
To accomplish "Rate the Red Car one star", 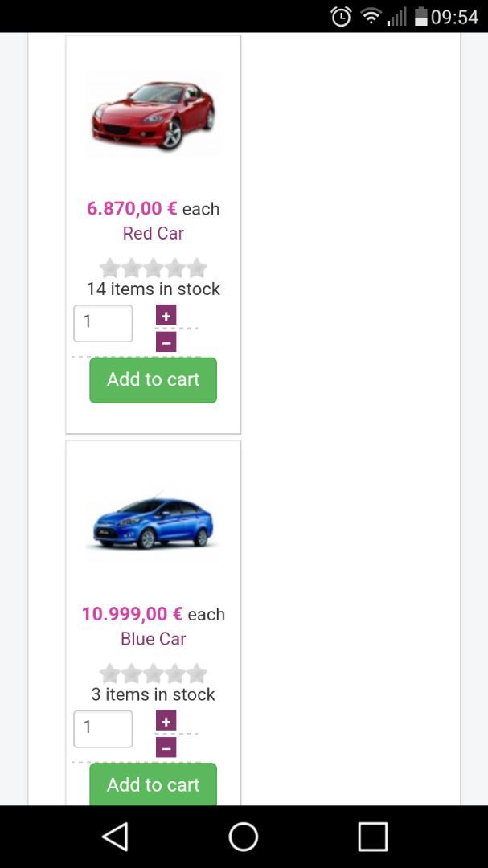I will [x=109, y=268].
